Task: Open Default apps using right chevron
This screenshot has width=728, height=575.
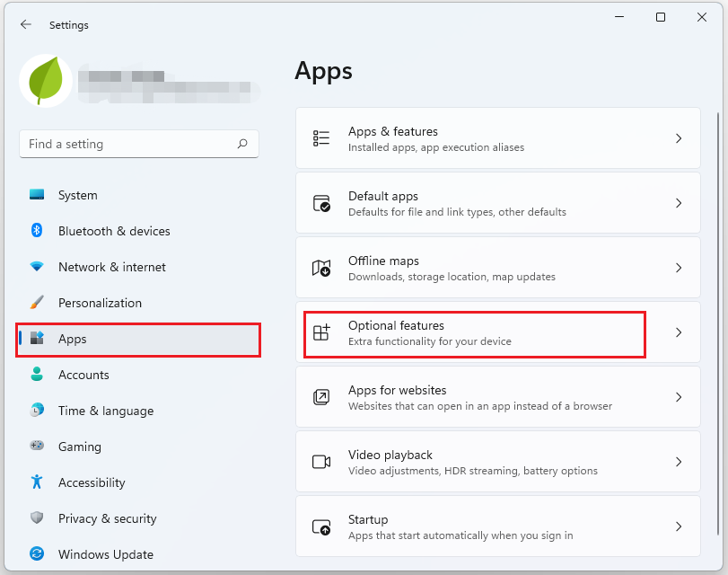Action: click(x=679, y=203)
